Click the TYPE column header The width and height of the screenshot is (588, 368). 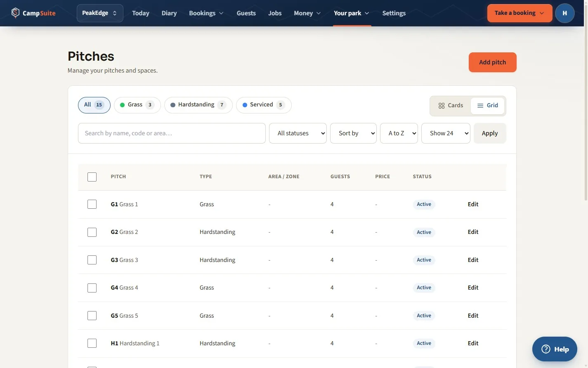(x=206, y=177)
